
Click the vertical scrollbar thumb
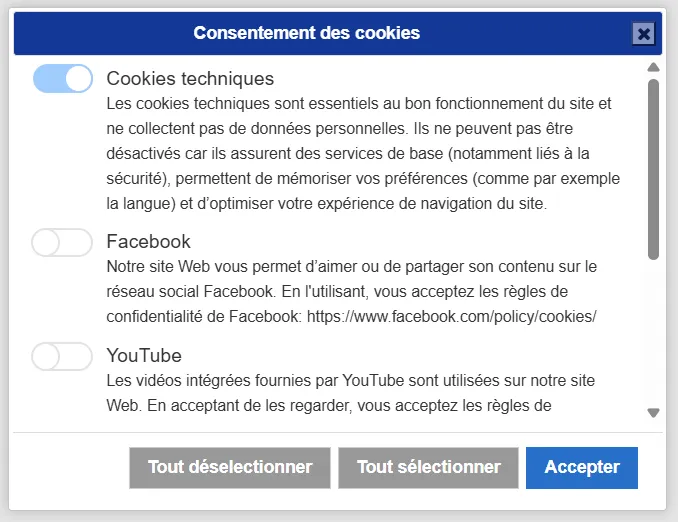tap(653, 168)
